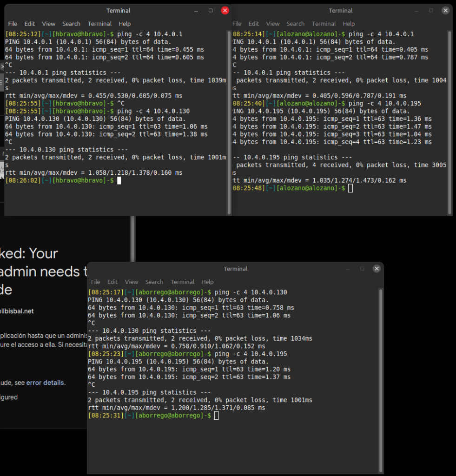
Task: Close the alozano terminal window
Action: 446,10
